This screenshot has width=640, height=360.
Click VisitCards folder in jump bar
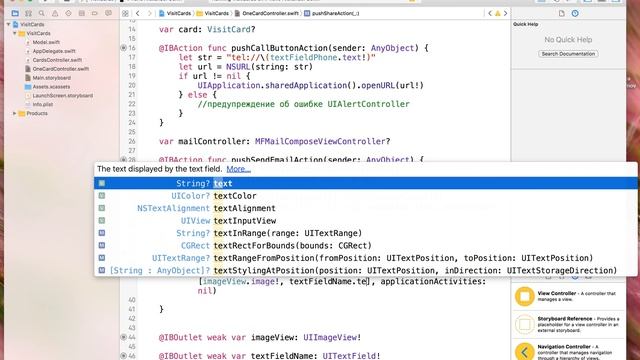point(213,13)
